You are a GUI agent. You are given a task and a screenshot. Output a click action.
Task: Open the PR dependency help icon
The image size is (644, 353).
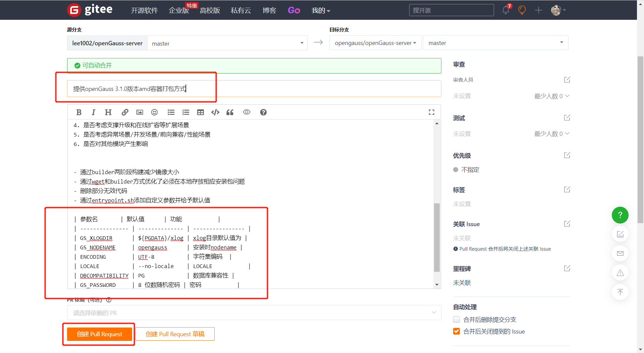[x=109, y=300]
